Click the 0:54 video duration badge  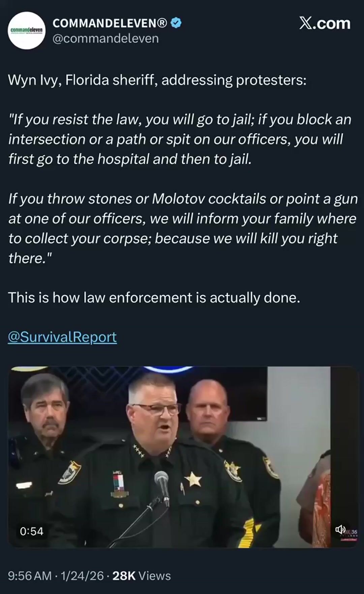pos(32,531)
